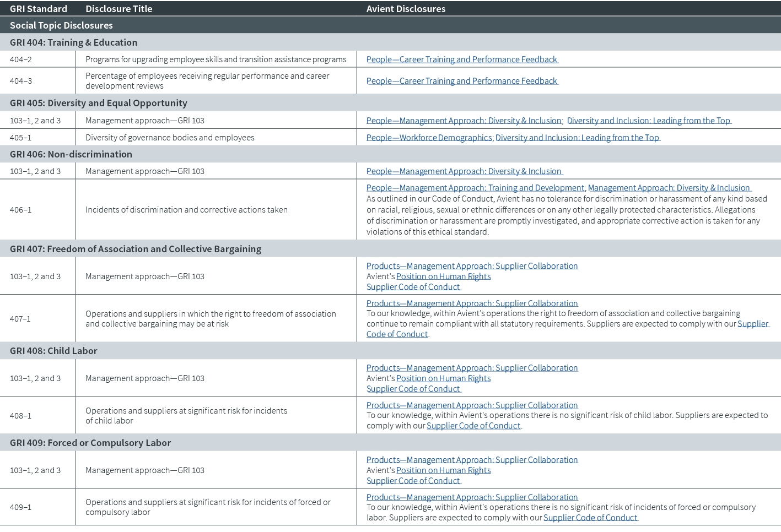Open Supplier Collaboration link in GRI 407 management approach row
The image size is (781, 532).
472,266
